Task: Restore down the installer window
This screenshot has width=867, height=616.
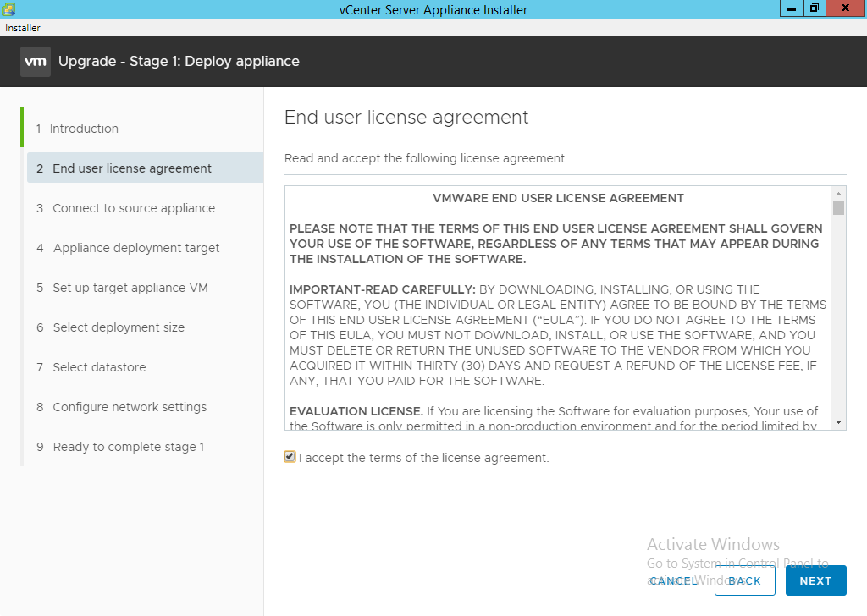Action: [x=815, y=8]
